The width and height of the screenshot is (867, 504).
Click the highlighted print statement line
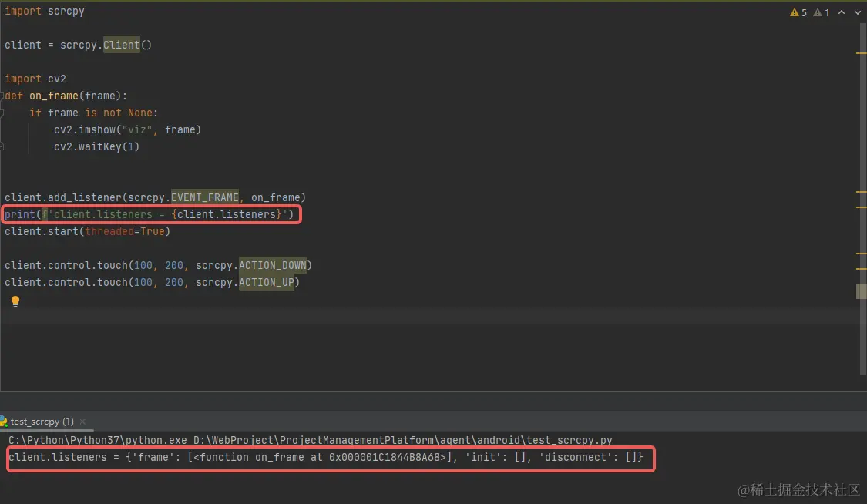pos(152,214)
